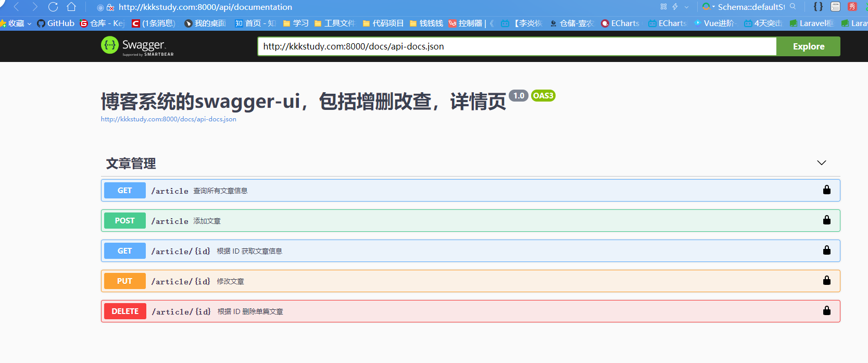This screenshot has height=363, width=868.
Task: Open the 4天突击 Bilibili bookmark
Action: point(763,23)
